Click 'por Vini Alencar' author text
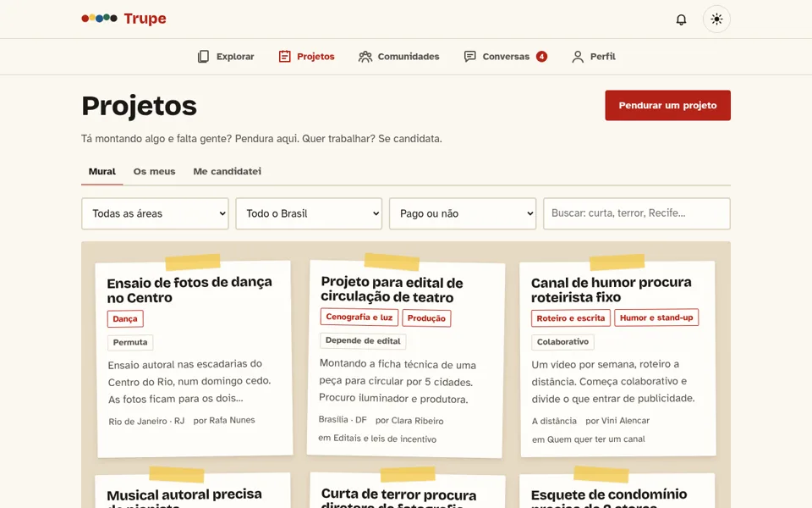812x508 pixels. (x=617, y=421)
